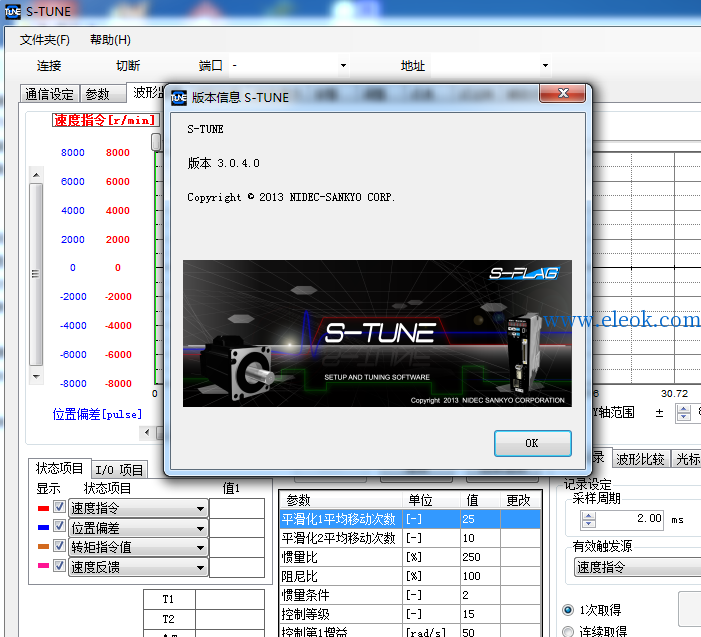Select the 平滑化1平均移动次数 parameter row
Screen dimensions: 701x637
(410, 519)
